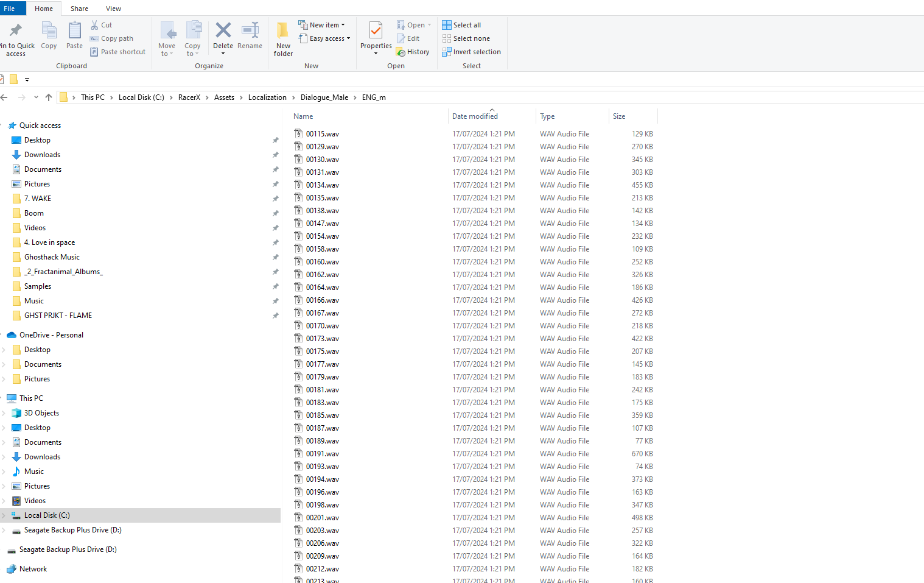
Task: Expand the Downloads node under This PC
Action: point(4,457)
